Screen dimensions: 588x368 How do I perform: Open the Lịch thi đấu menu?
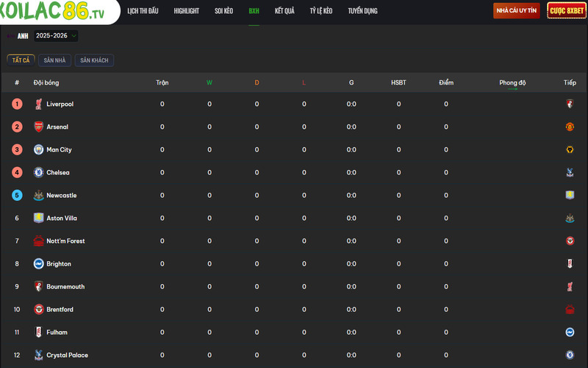point(143,11)
